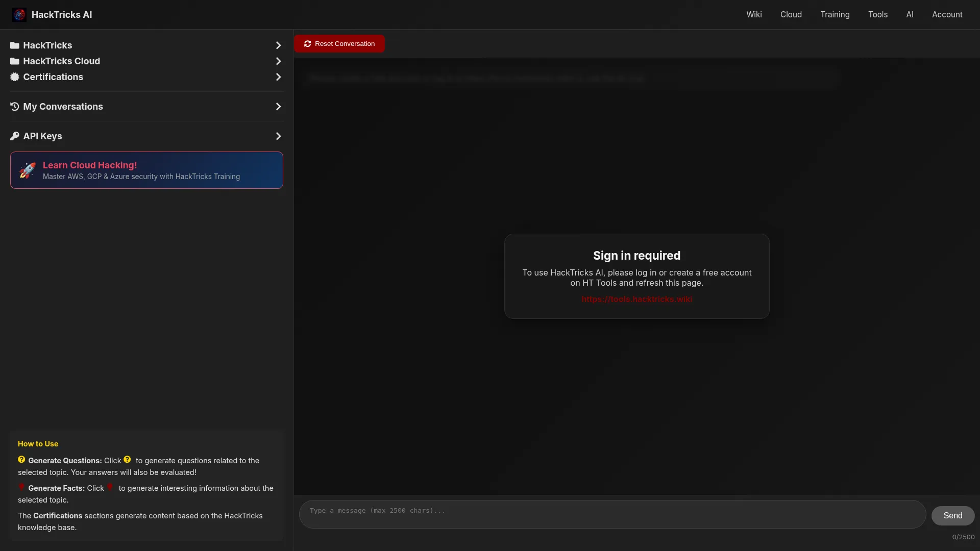Select the My Conversations label
The width and height of the screenshot is (980, 551).
pyautogui.click(x=63, y=107)
